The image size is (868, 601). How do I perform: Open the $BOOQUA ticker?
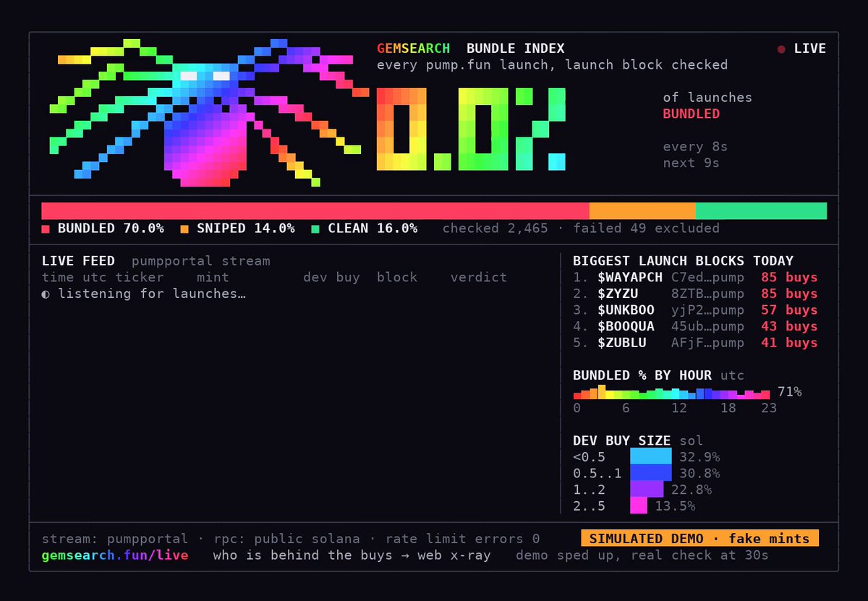click(626, 326)
